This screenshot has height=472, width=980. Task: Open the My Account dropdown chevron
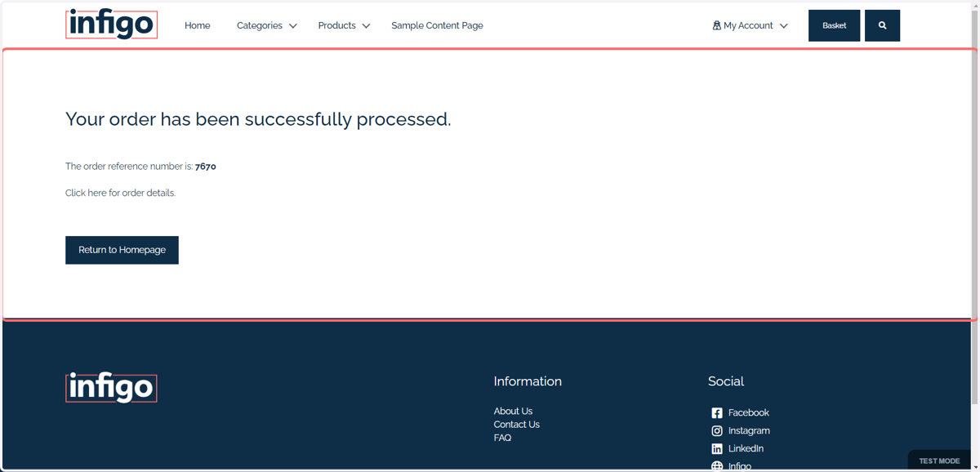click(x=783, y=26)
